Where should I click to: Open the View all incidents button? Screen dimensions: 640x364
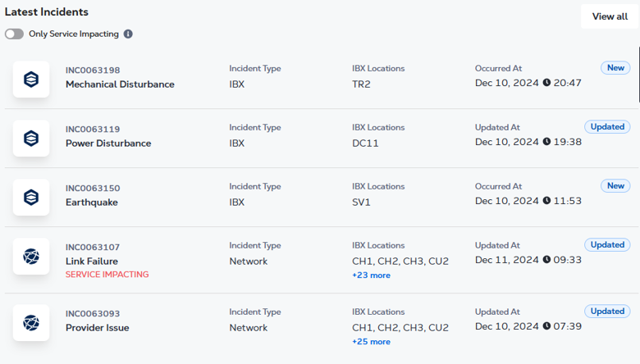(x=610, y=16)
